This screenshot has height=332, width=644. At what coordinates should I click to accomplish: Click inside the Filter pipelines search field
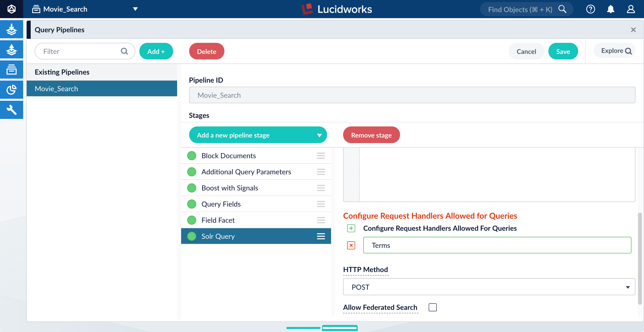pyautogui.click(x=78, y=51)
